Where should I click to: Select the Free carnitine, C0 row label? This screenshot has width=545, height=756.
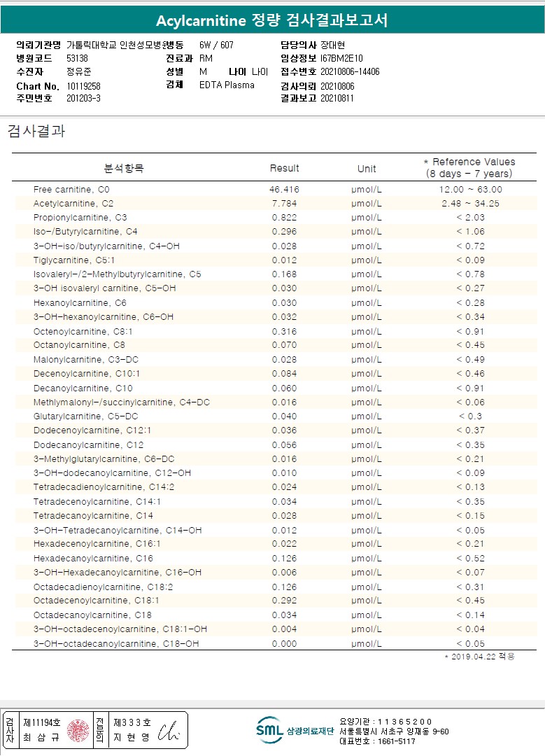(x=71, y=189)
